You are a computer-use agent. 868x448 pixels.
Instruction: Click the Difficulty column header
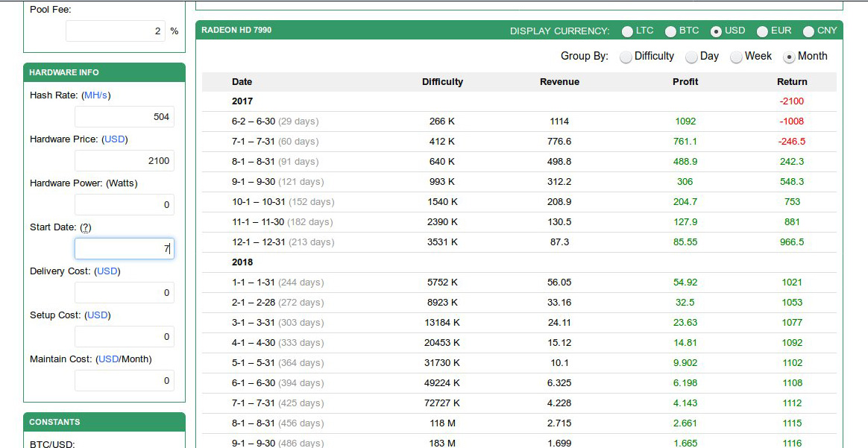coord(442,82)
